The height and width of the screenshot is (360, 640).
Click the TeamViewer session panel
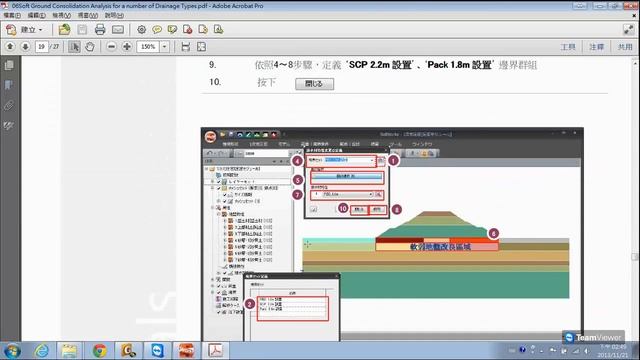point(593,337)
